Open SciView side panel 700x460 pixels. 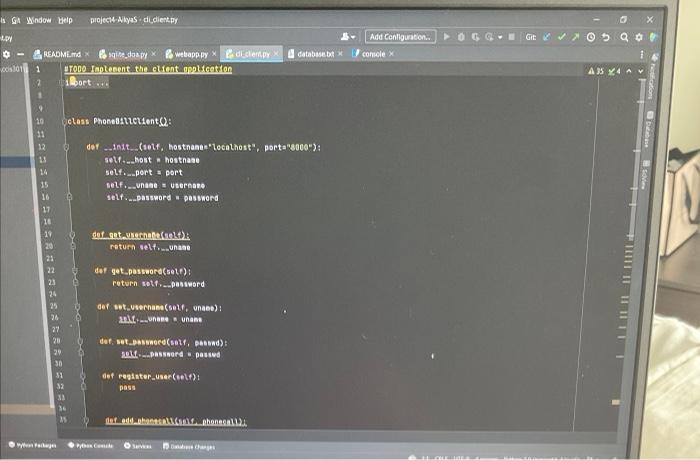tap(644, 175)
